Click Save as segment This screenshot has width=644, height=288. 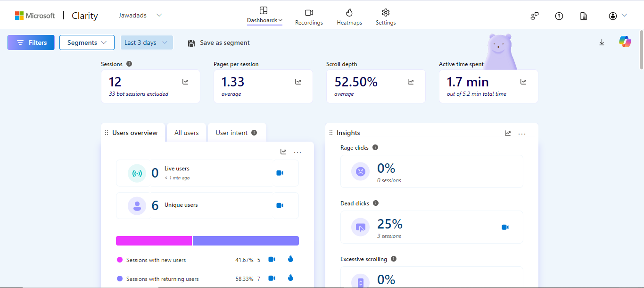coord(219,42)
